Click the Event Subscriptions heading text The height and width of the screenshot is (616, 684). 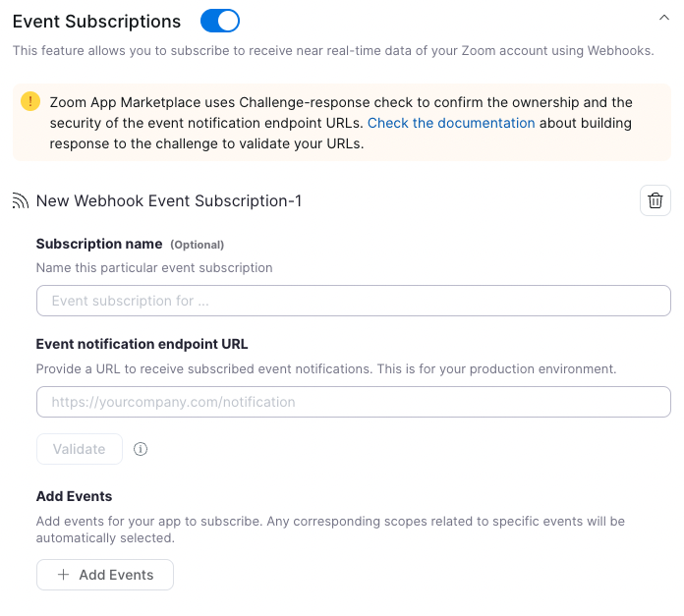(x=96, y=22)
